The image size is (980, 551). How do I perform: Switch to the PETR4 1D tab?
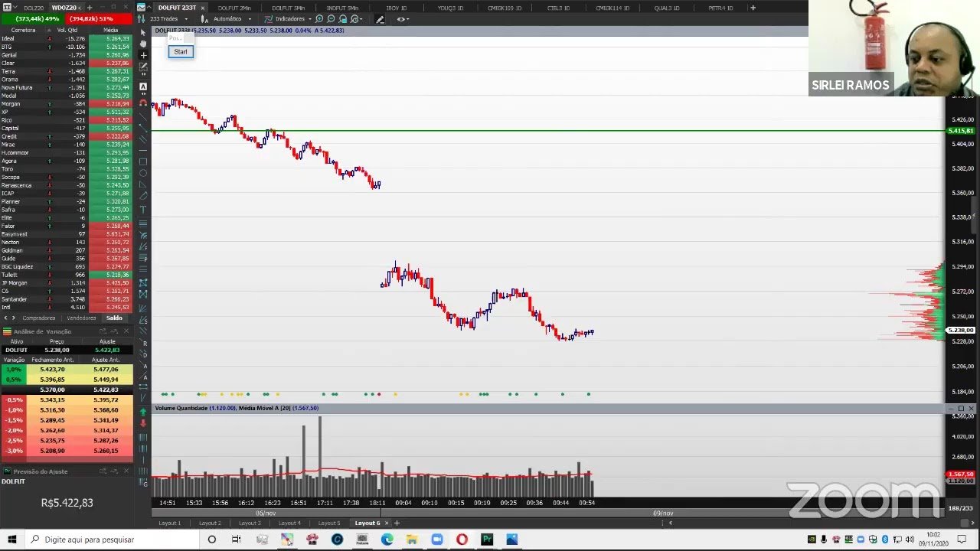click(720, 8)
